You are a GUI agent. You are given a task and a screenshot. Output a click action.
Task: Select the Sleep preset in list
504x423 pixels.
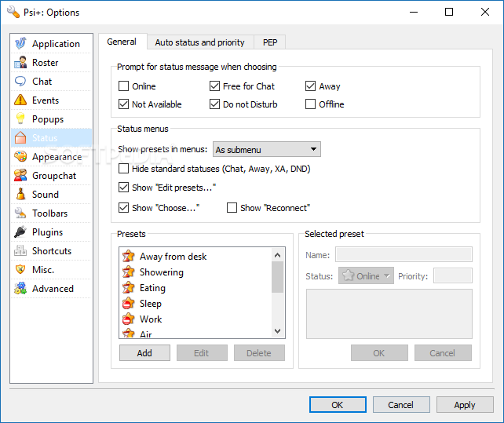151,304
